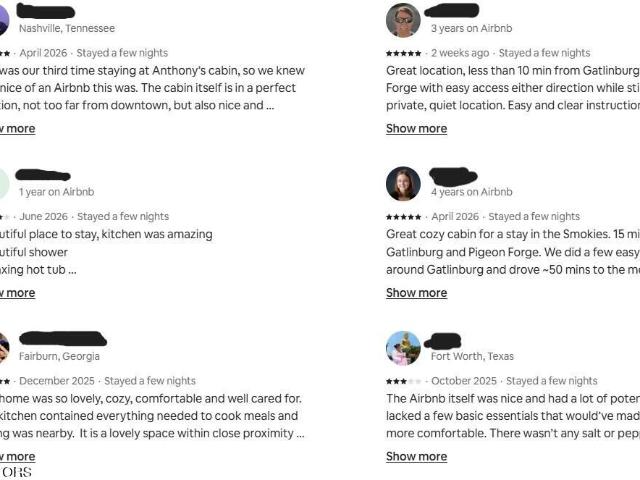Open profile photo of 3-years-on-Airbnb reviewer

coord(403,20)
